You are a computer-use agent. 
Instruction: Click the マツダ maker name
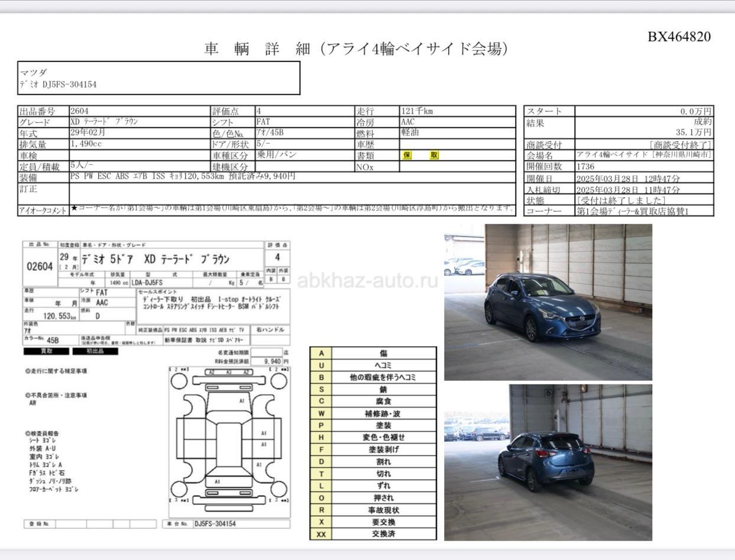pyautogui.click(x=34, y=72)
